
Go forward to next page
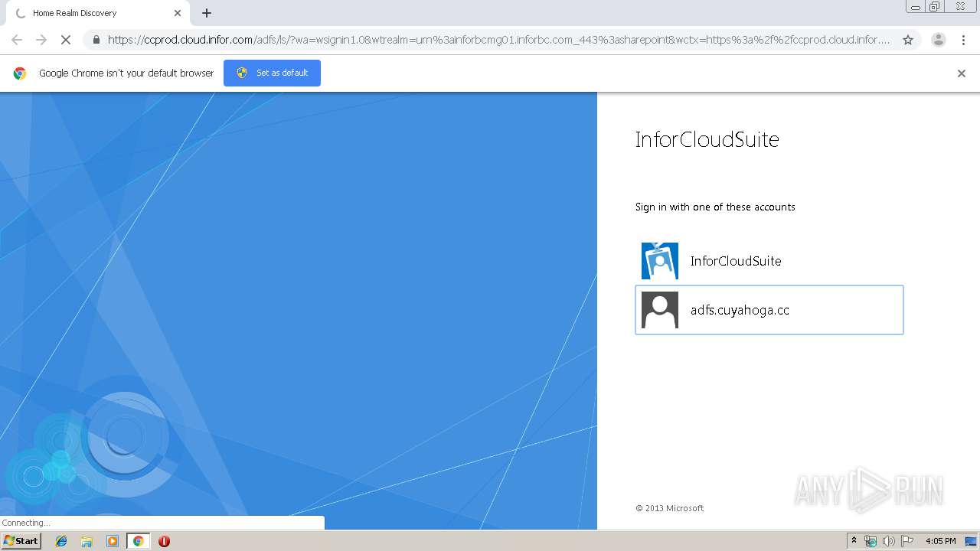(41, 40)
